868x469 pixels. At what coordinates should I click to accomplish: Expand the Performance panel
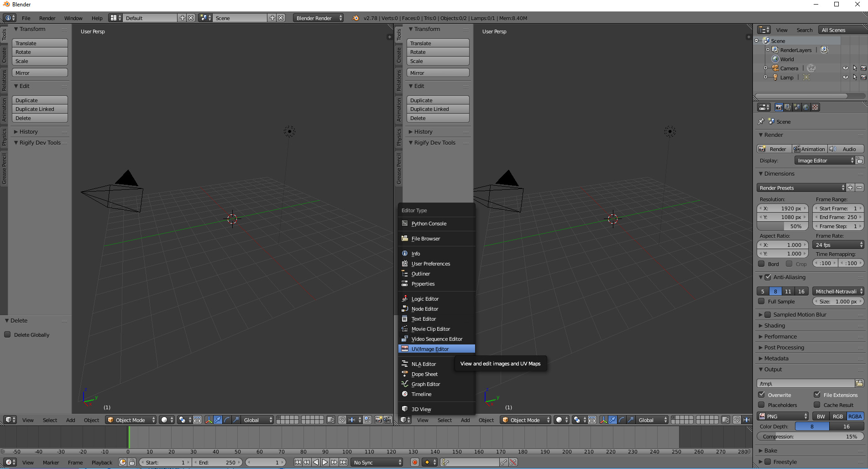[780, 336]
